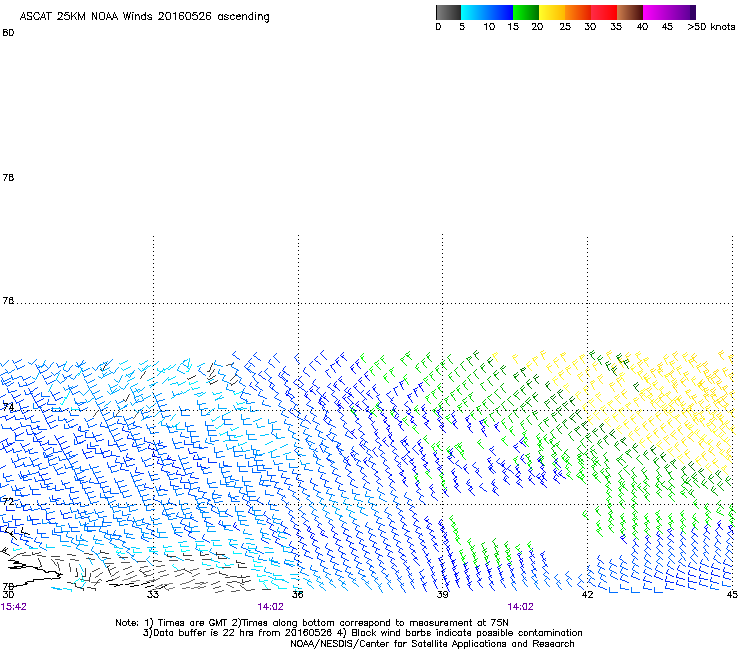Click the latitude label 74
740x650 pixels.
pos(8,407)
